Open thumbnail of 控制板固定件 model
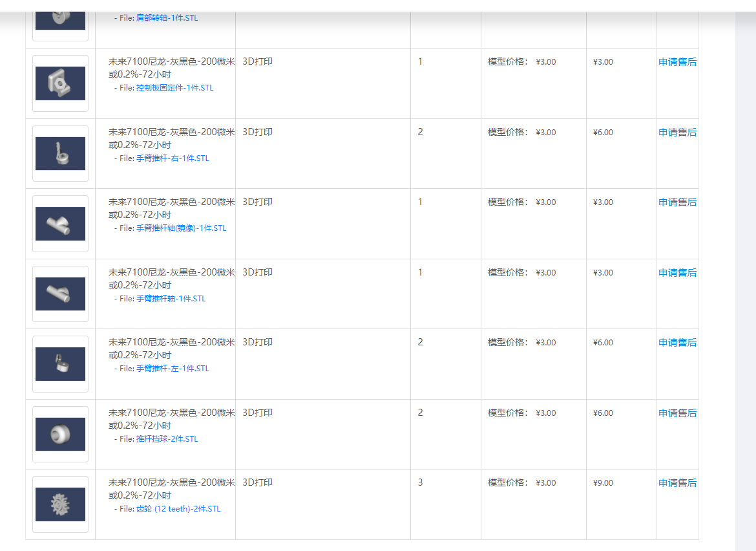756x551 pixels. click(60, 83)
